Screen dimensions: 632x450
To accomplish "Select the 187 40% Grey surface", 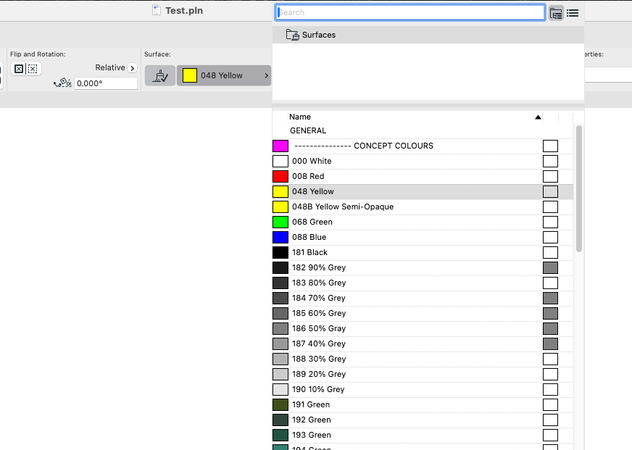I will (x=423, y=344).
